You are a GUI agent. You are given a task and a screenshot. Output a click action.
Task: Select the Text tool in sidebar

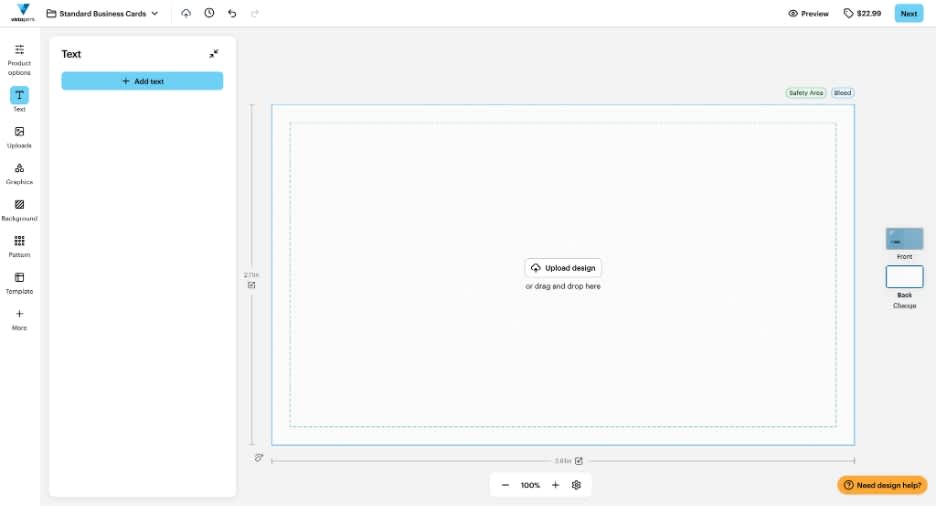click(x=19, y=99)
